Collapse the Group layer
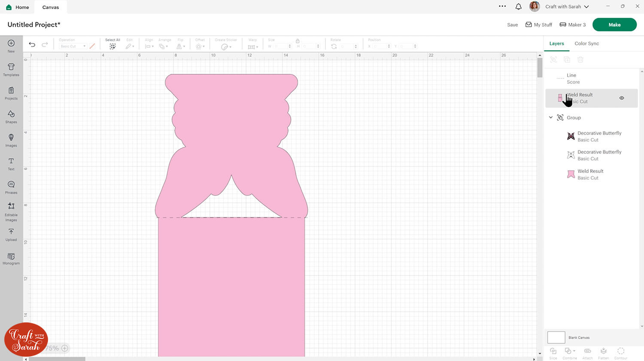 [551, 117]
